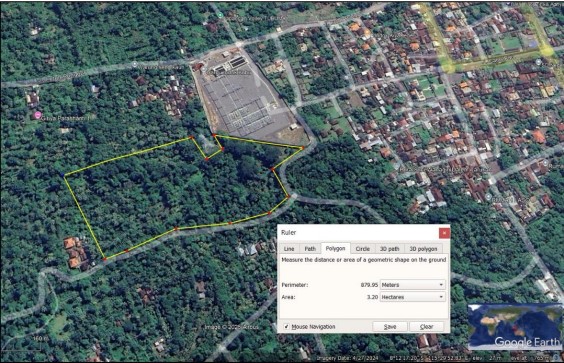Save the ruler measurement
Image resolution: width=564 pixels, height=363 pixels.
(390, 327)
